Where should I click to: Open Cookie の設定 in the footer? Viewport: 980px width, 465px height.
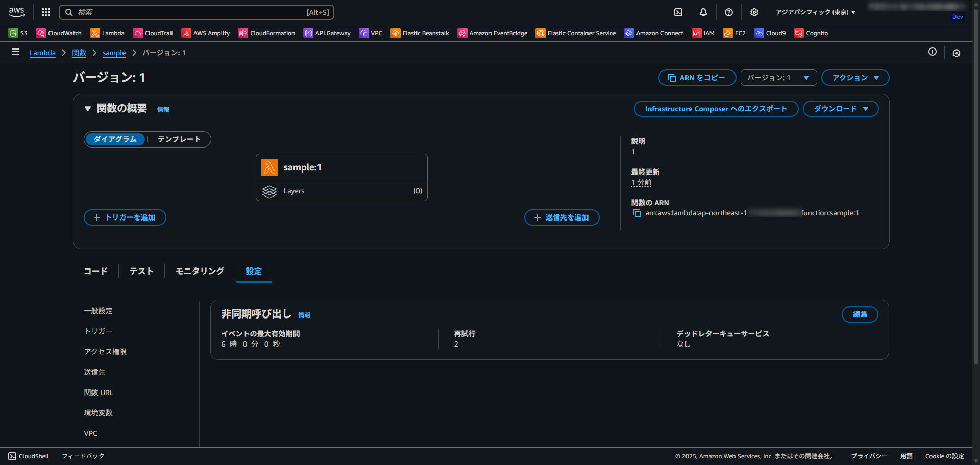pos(945,456)
